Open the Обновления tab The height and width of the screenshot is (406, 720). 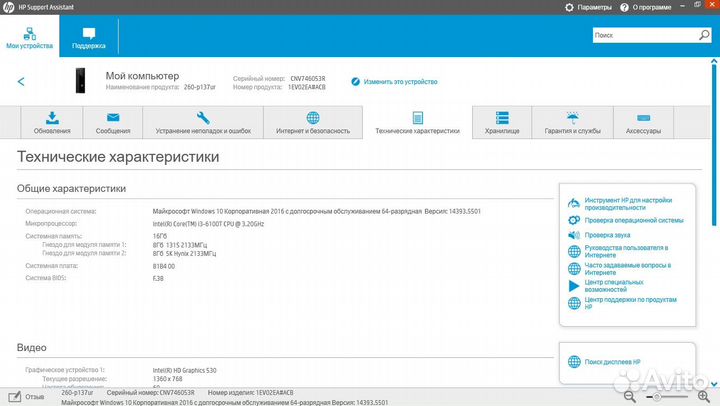[52, 122]
